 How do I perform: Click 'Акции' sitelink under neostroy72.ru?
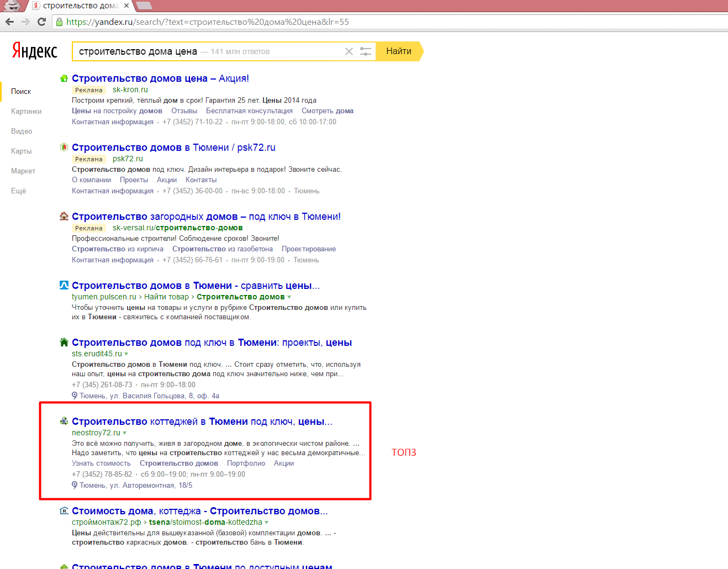pos(284,463)
